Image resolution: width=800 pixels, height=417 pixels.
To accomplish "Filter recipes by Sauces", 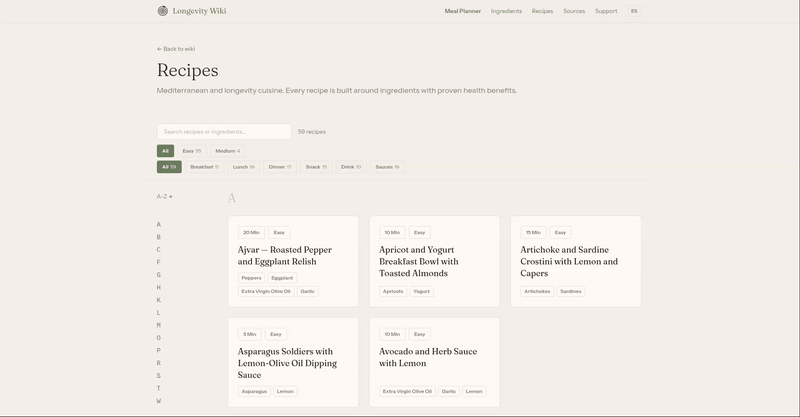I will (x=387, y=167).
